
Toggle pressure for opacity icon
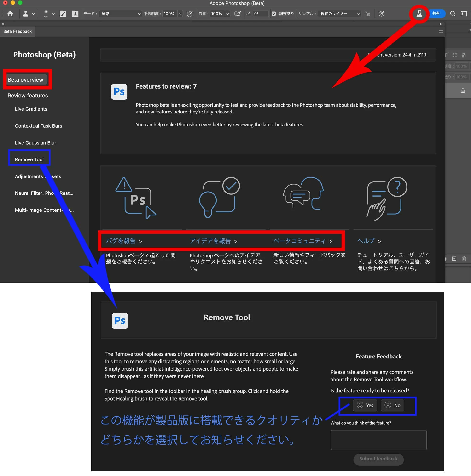(x=190, y=14)
